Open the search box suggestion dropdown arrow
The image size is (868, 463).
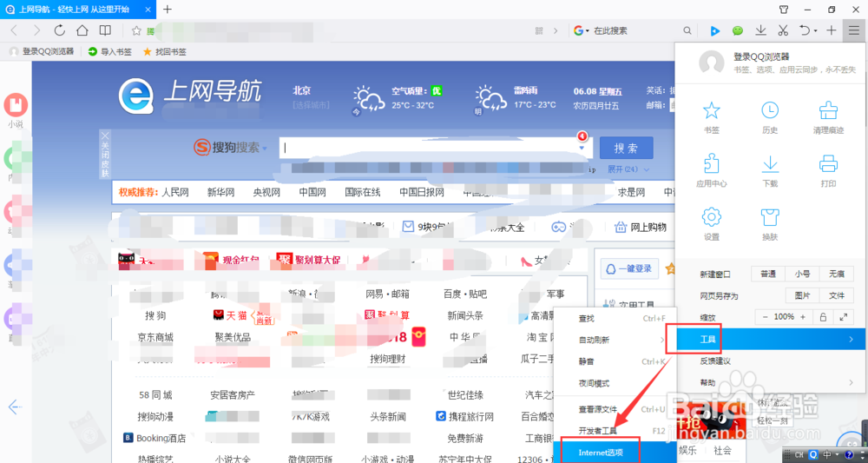pos(582,149)
